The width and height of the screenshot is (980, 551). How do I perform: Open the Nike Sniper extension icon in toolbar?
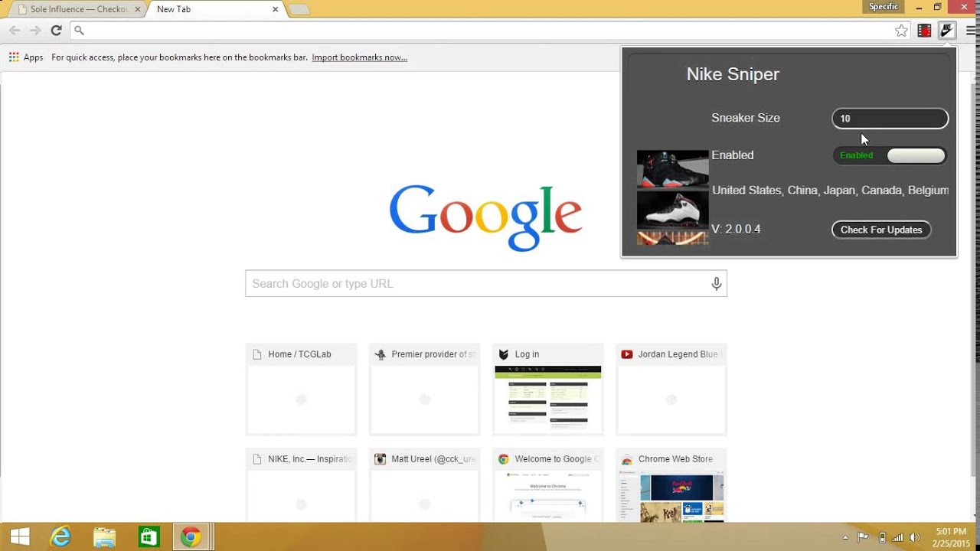pyautogui.click(x=947, y=31)
